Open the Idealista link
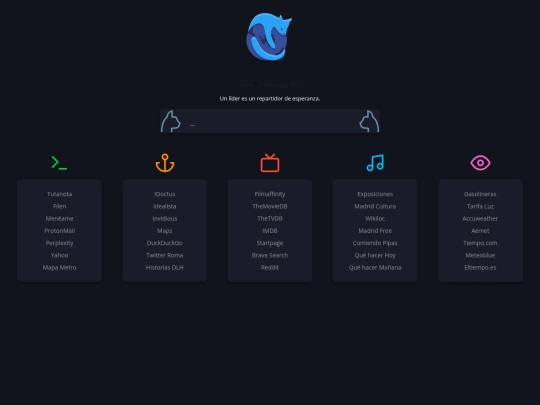The width and height of the screenshot is (540, 405). tap(165, 206)
